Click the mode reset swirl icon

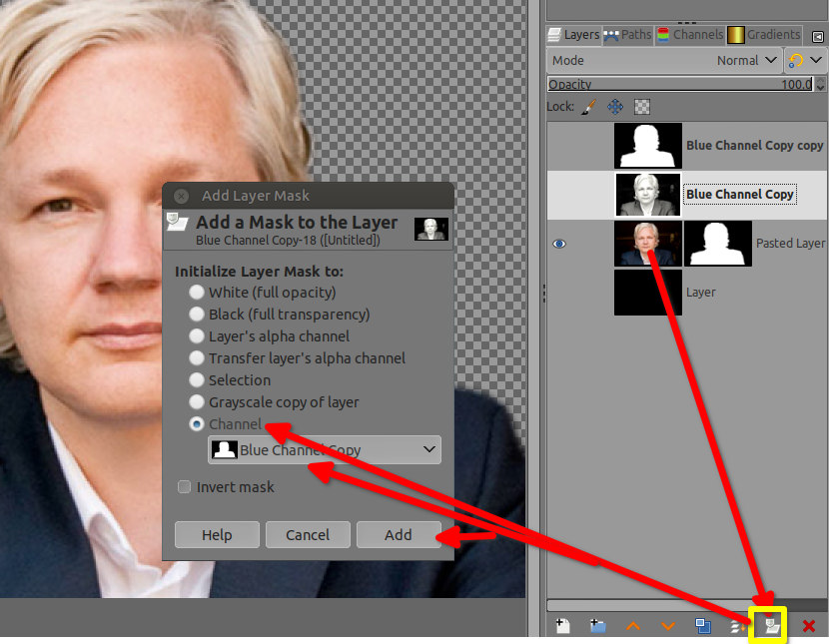795,61
